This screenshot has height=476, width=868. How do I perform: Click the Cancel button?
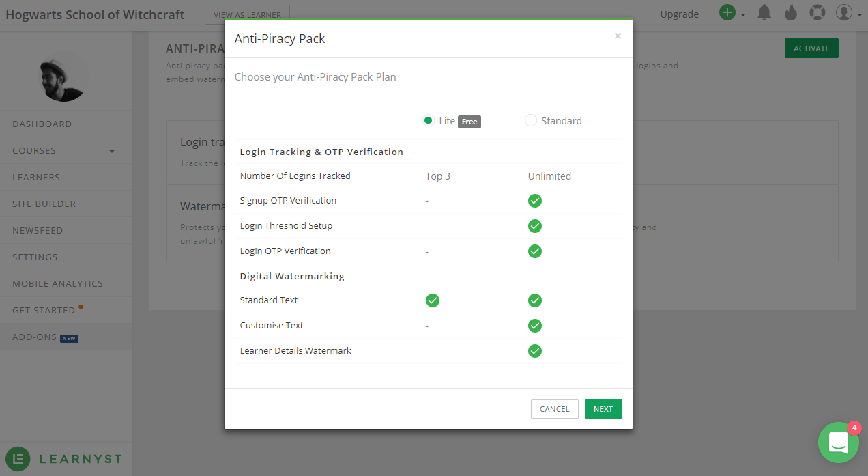pyautogui.click(x=554, y=408)
